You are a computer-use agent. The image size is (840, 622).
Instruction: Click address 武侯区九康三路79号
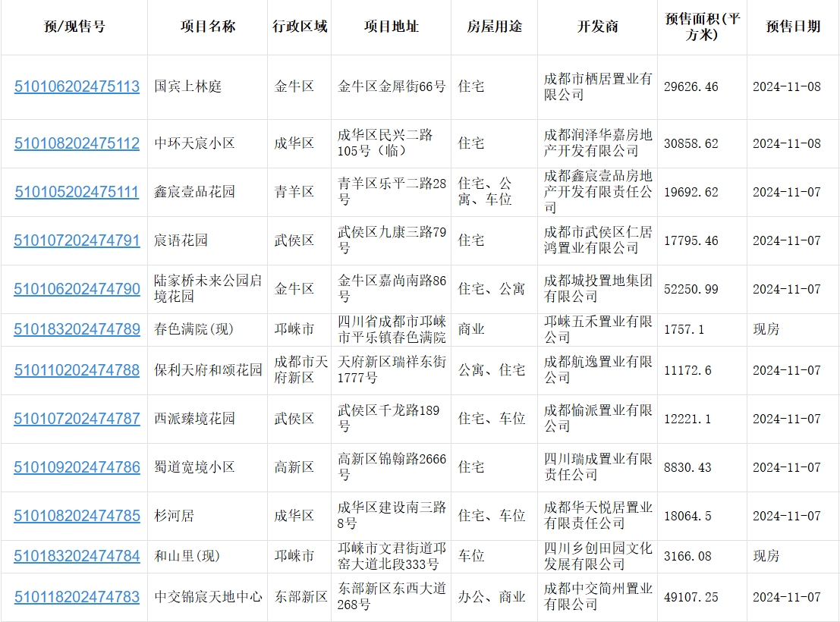tap(392, 240)
